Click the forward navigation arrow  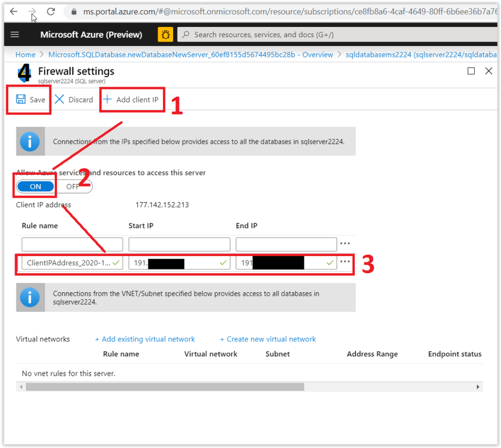click(x=32, y=12)
